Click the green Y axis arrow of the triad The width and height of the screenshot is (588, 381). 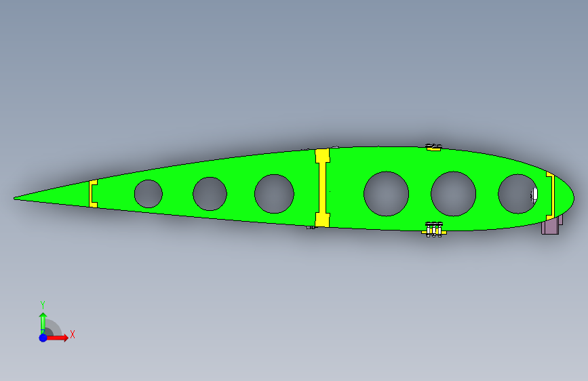pyautogui.click(x=43, y=323)
